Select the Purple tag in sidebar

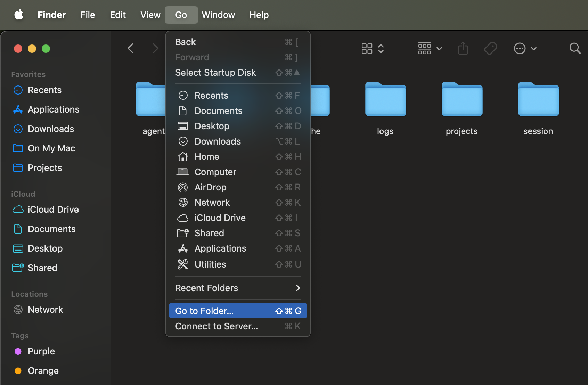(x=41, y=351)
